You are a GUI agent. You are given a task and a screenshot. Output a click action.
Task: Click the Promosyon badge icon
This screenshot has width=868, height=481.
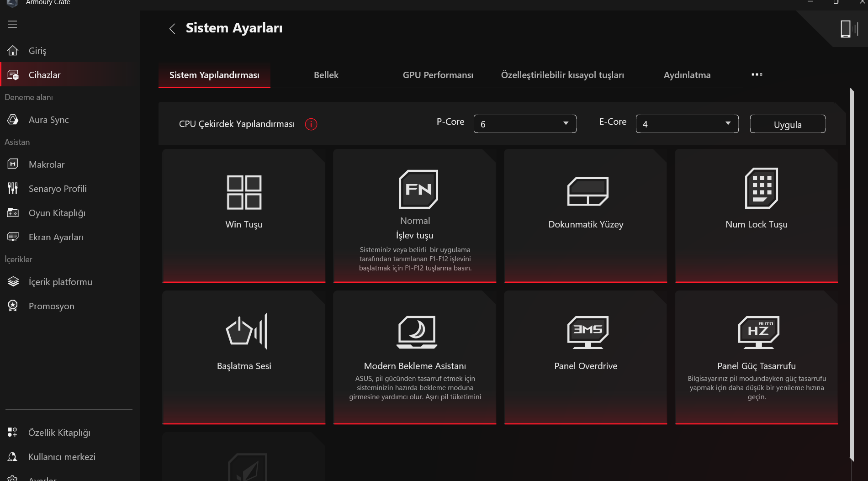point(13,306)
